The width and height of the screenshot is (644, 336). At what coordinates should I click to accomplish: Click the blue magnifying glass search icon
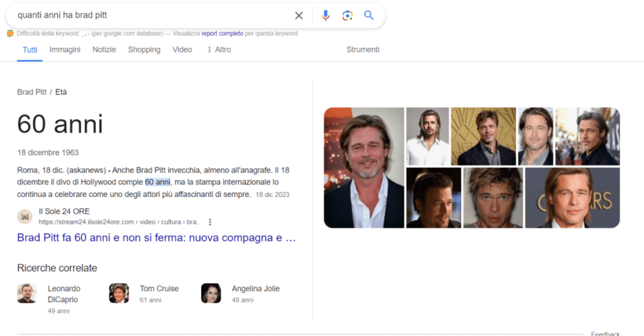[x=369, y=15]
